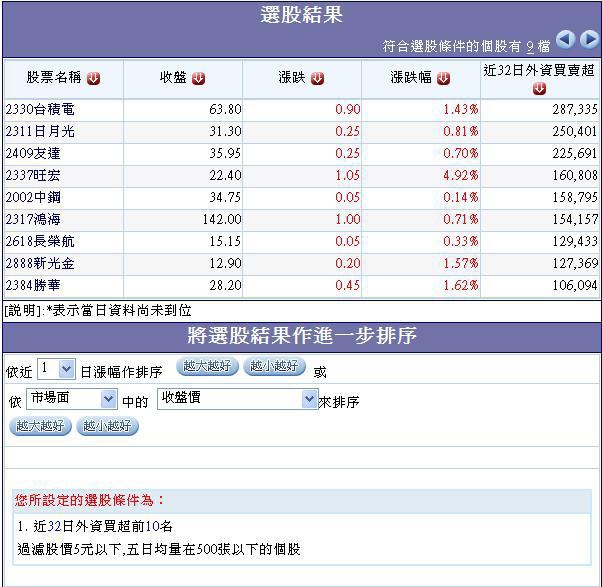Click foreign net buy value 154,157
The image size is (602, 587).
click(575, 219)
